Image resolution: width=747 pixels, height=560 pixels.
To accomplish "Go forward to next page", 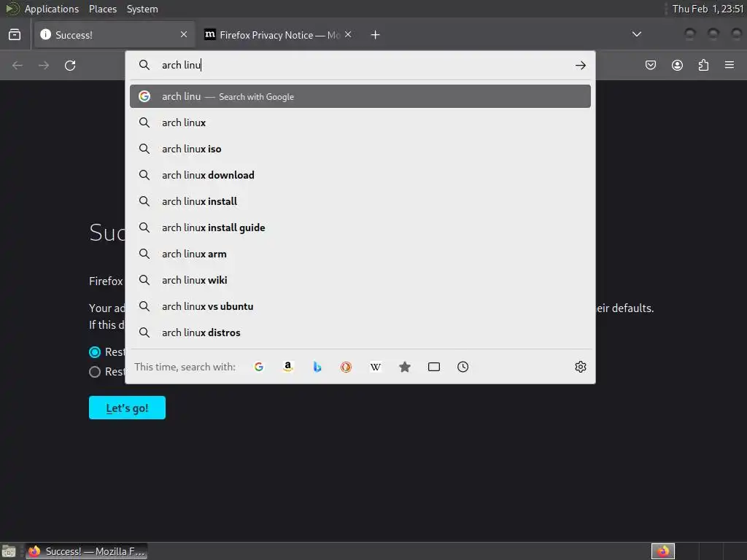I will coord(44,65).
